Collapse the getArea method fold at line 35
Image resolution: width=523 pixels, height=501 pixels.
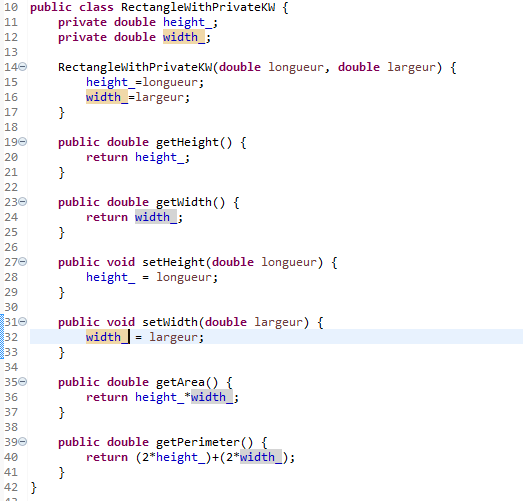click(23, 382)
